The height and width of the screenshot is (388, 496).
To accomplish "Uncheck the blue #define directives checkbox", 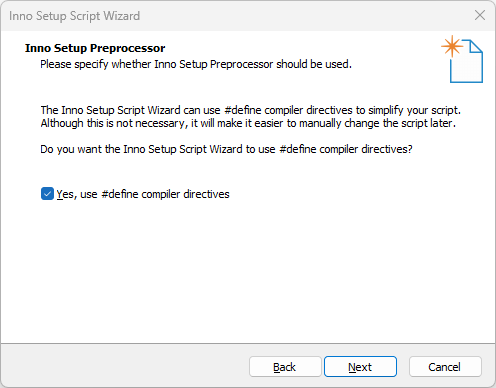I will click(47, 194).
